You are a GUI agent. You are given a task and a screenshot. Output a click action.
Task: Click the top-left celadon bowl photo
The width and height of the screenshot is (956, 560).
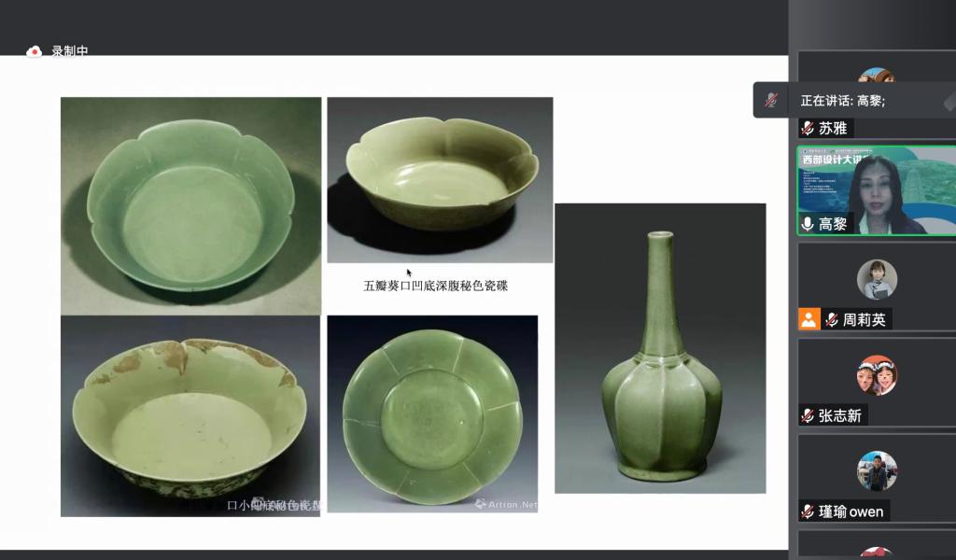tap(190, 206)
